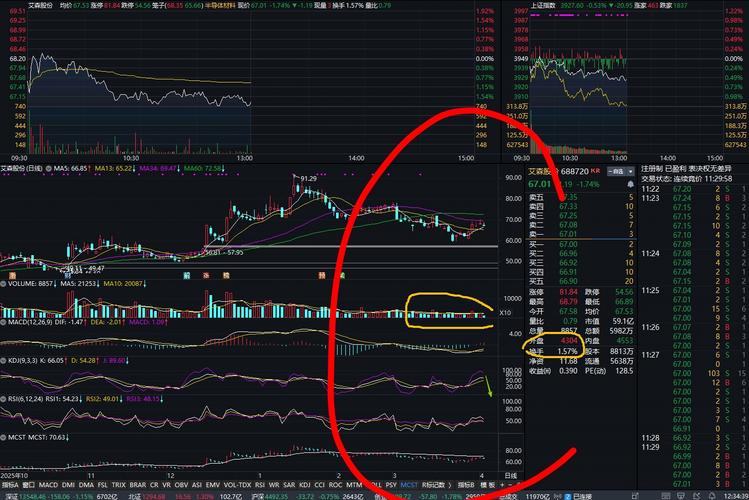
Task: Click the 卖一 67.01 order book row
Action: 581,234
